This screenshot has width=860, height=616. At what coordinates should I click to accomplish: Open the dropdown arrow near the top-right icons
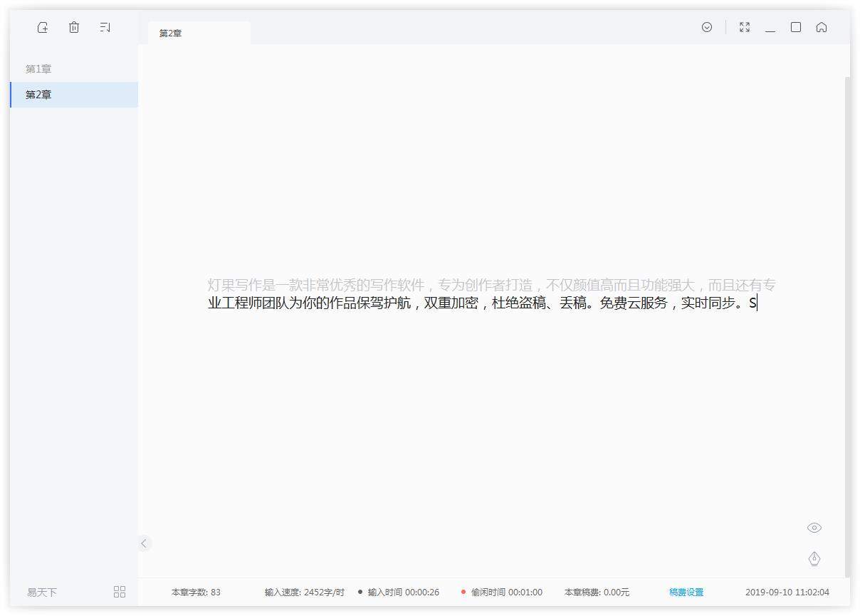pos(707,27)
